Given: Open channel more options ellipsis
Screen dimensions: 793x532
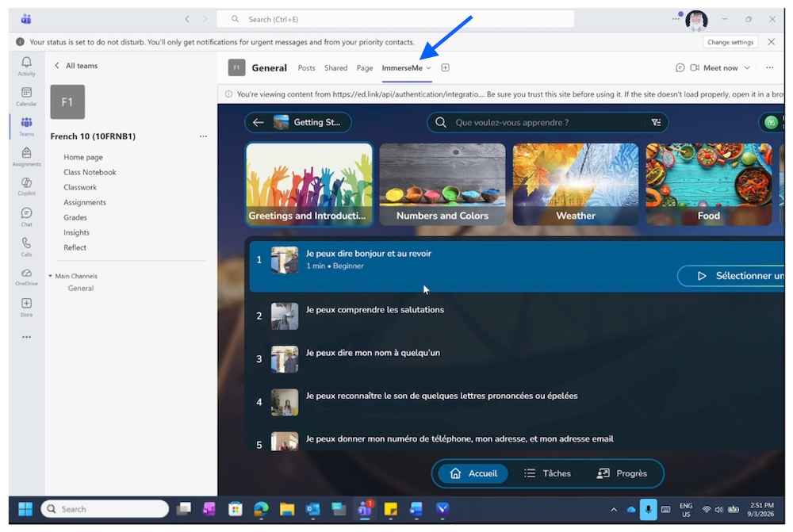Looking at the screenshot, I should pos(769,67).
